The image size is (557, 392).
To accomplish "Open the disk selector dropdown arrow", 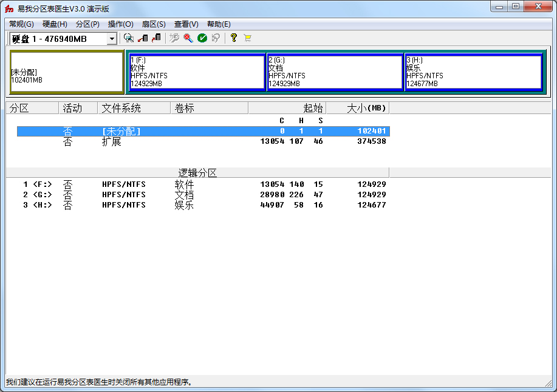I will 112,39.
